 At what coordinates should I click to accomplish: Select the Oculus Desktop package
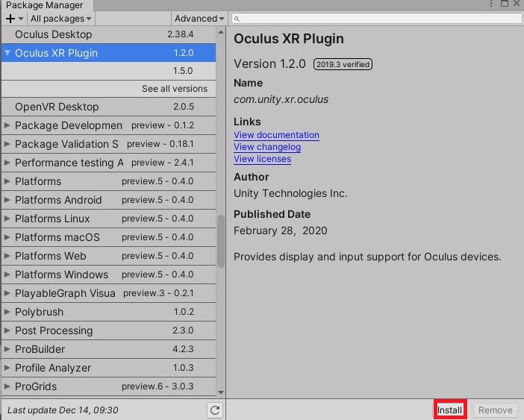pyautogui.click(x=109, y=34)
